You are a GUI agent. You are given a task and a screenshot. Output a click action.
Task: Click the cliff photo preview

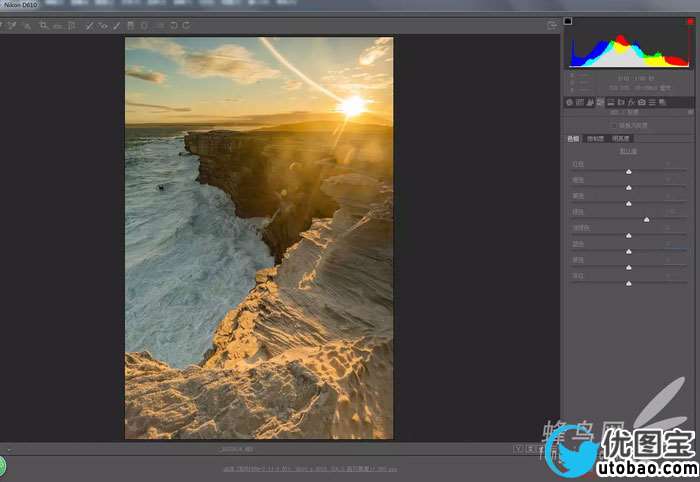point(259,238)
